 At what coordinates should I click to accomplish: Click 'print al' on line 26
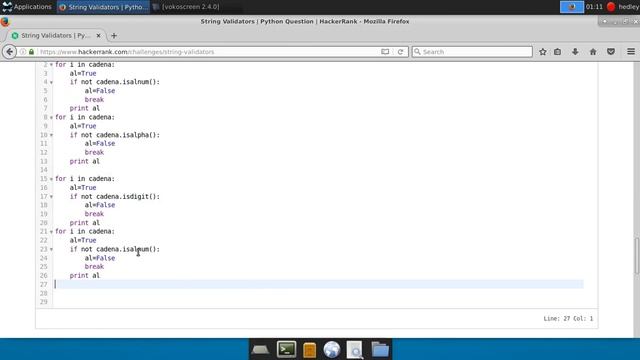[84, 276]
